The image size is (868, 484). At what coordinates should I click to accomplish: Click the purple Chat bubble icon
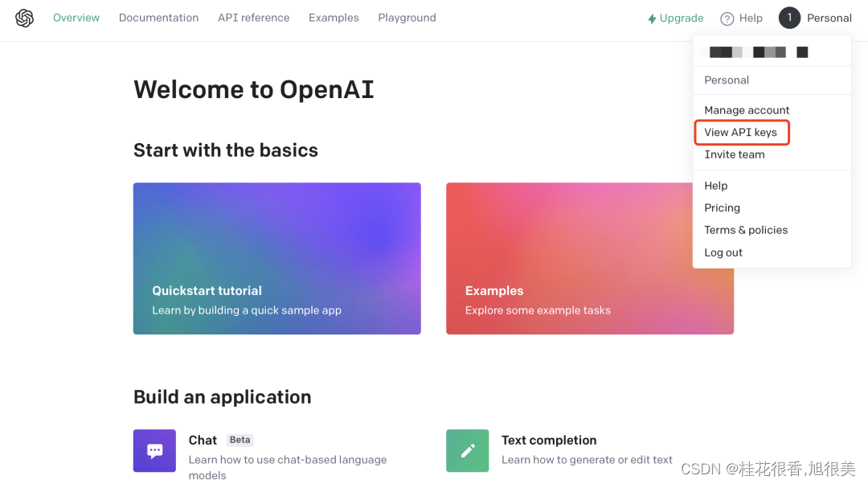coord(154,451)
